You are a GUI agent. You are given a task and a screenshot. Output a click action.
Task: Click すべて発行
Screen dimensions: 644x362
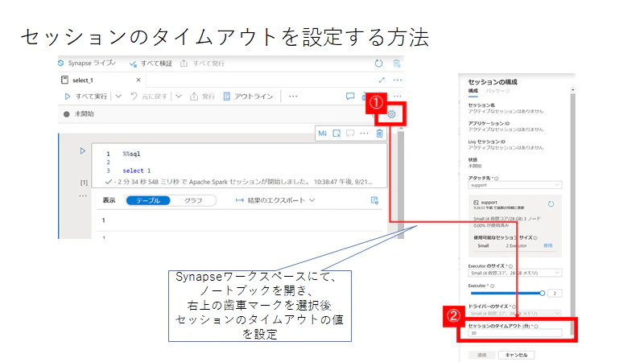[203, 64]
